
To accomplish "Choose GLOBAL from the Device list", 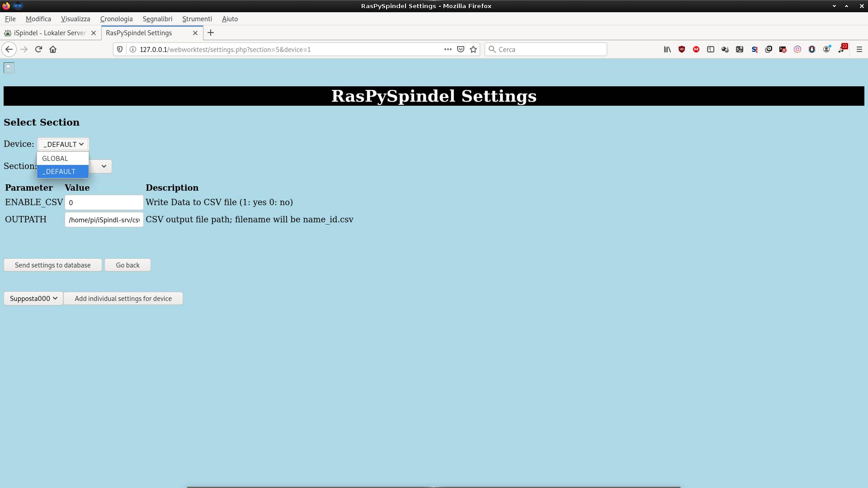I will point(55,159).
